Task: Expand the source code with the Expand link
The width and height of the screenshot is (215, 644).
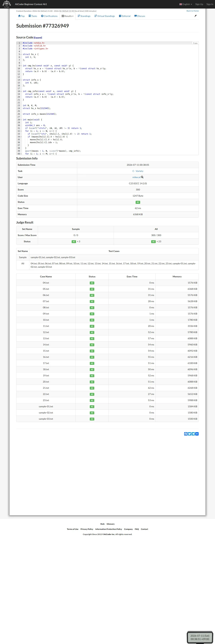Action: [38, 38]
